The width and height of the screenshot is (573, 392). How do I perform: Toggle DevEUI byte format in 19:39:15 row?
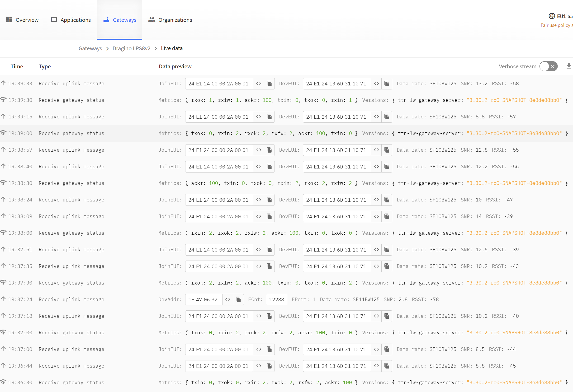pyautogui.click(x=376, y=117)
